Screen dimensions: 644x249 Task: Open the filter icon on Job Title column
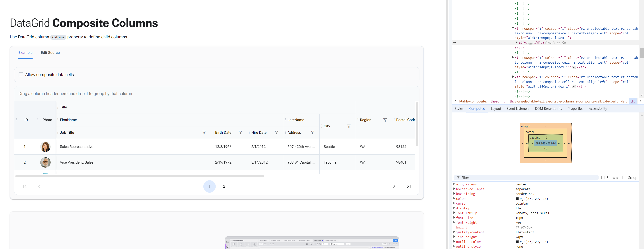204,133
